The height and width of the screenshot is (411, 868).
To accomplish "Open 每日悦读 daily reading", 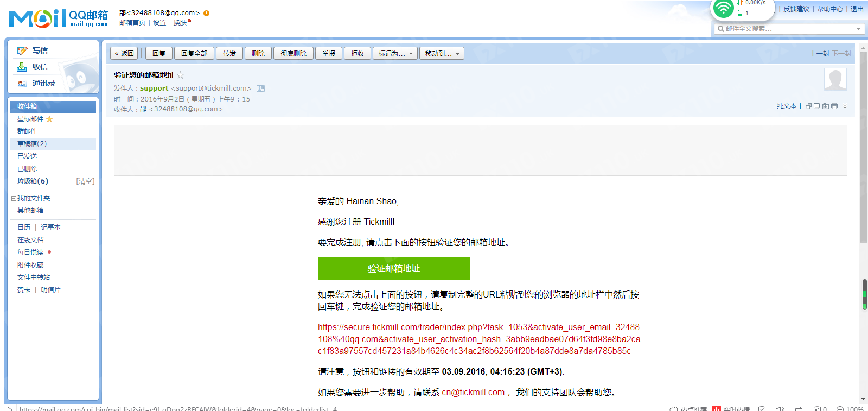I will (30, 252).
